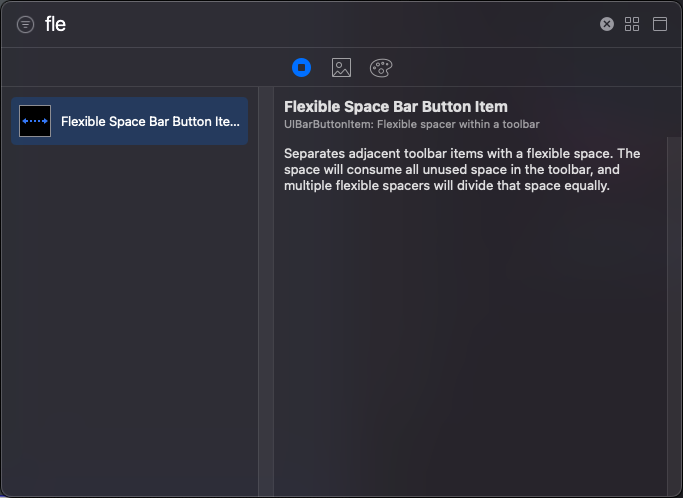The width and height of the screenshot is (683, 498).
Task: Toggle the details panel window icon
Action: pyautogui.click(x=659, y=24)
